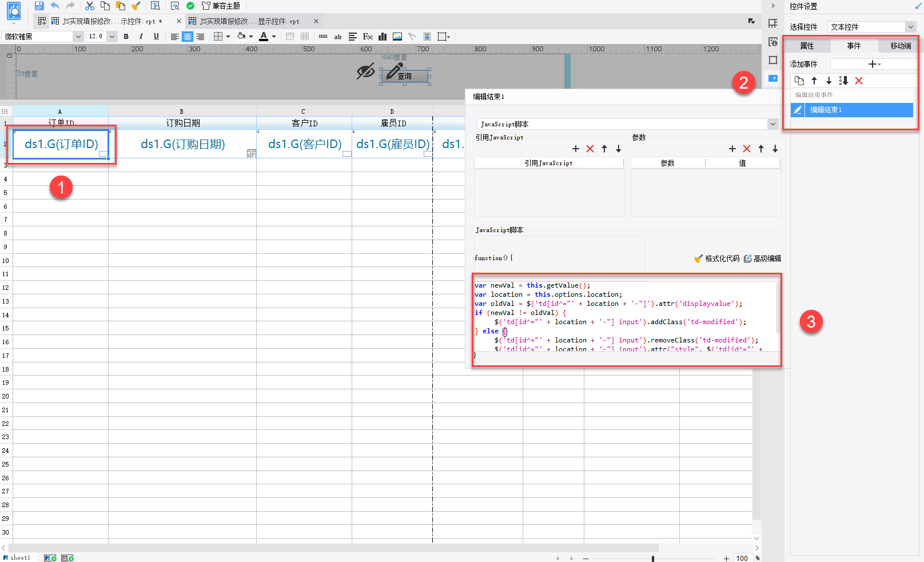Open the font size 12.0 dropdown
This screenshot has width=924, height=562.
112,37
